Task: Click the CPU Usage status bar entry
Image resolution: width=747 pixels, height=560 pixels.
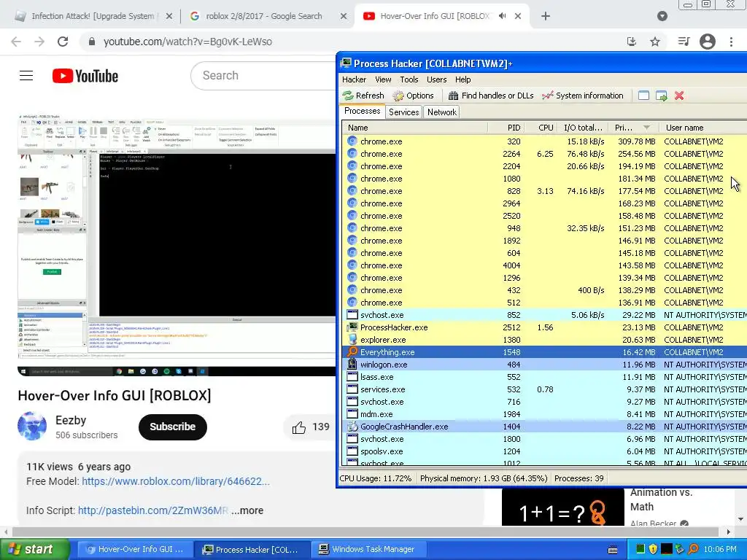Action: click(x=376, y=478)
